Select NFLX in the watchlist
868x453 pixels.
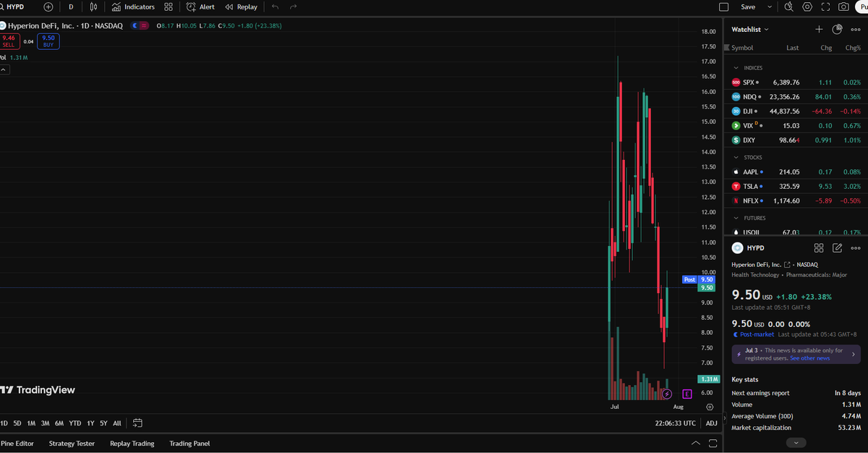tap(796, 201)
